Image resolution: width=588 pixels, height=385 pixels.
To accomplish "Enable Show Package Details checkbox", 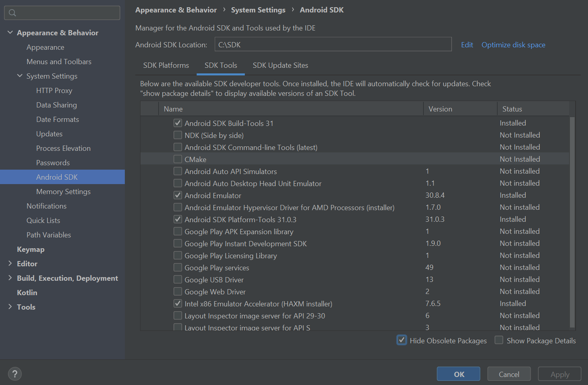I will tap(499, 340).
